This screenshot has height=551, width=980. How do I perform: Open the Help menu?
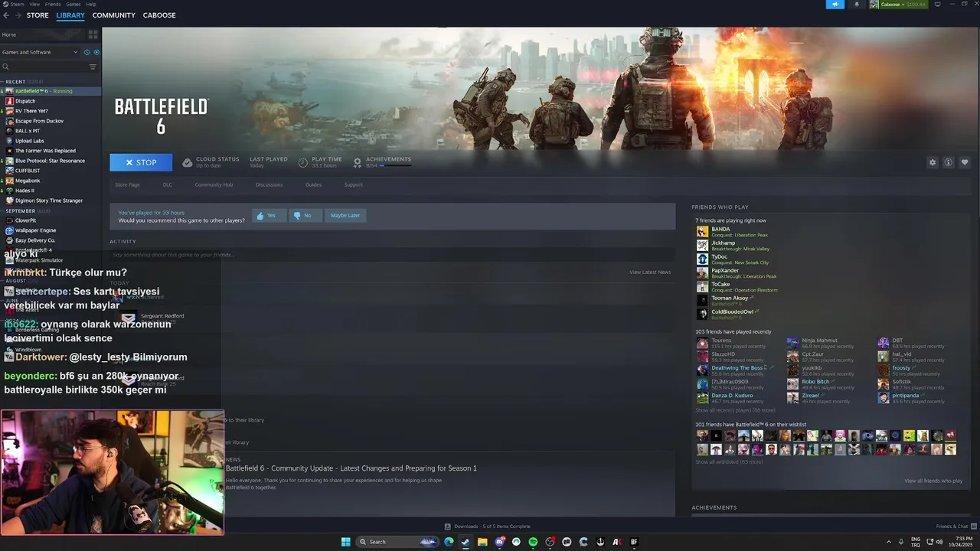91,4
